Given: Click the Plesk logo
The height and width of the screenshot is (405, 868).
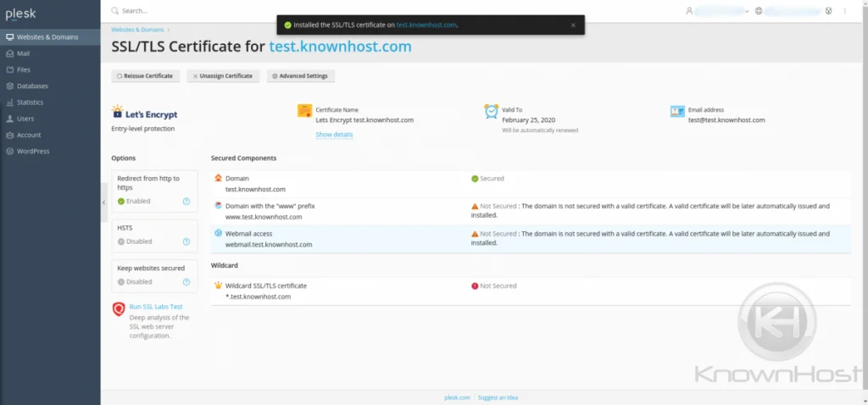Looking at the screenshot, I should pyautogui.click(x=20, y=14).
